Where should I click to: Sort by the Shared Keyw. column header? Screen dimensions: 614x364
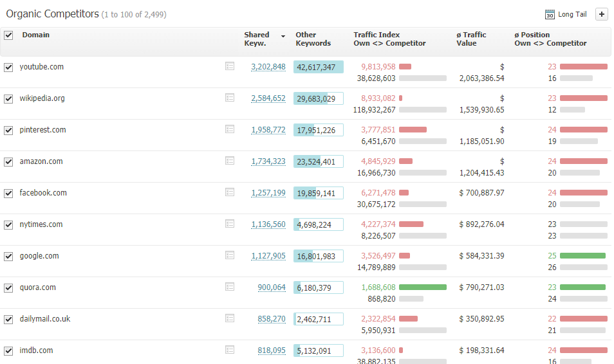[x=257, y=39]
